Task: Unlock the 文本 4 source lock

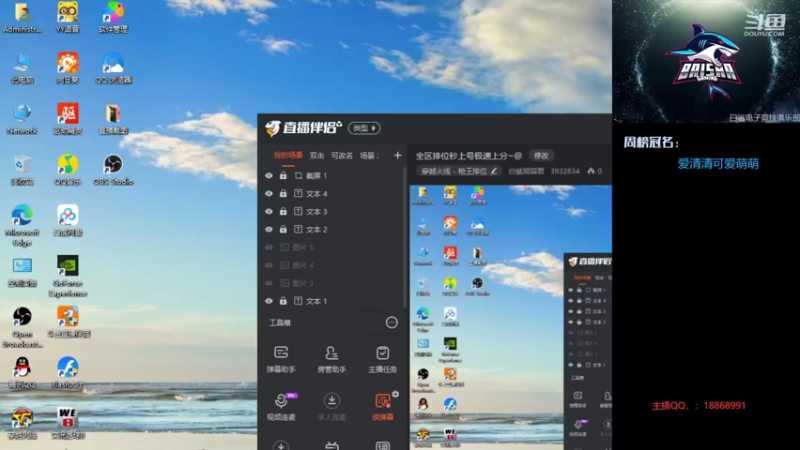Action: pos(283,193)
